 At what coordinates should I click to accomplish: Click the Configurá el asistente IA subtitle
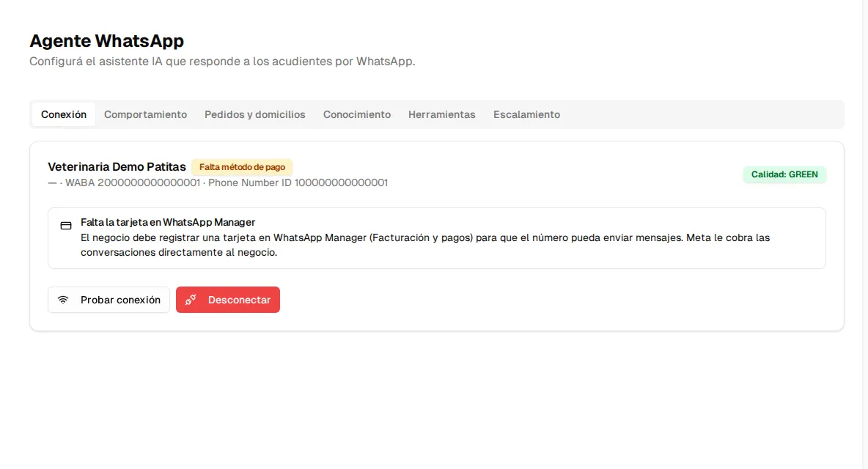click(x=222, y=62)
